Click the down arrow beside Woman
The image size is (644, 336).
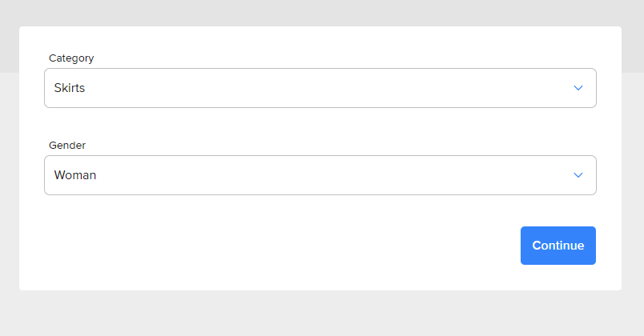(x=578, y=175)
